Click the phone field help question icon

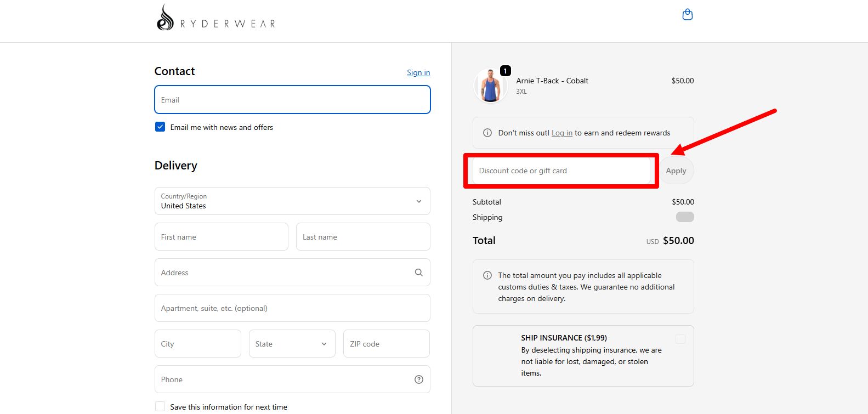coord(418,379)
